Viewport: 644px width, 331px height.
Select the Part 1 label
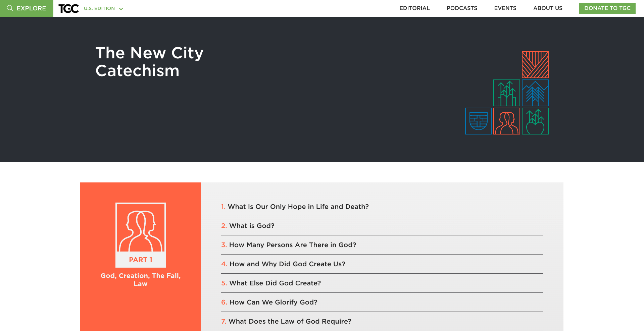pyautogui.click(x=141, y=260)
